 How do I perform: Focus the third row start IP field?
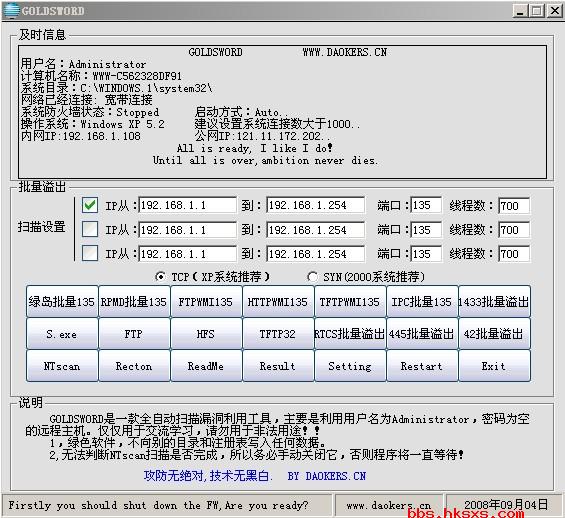187,254
